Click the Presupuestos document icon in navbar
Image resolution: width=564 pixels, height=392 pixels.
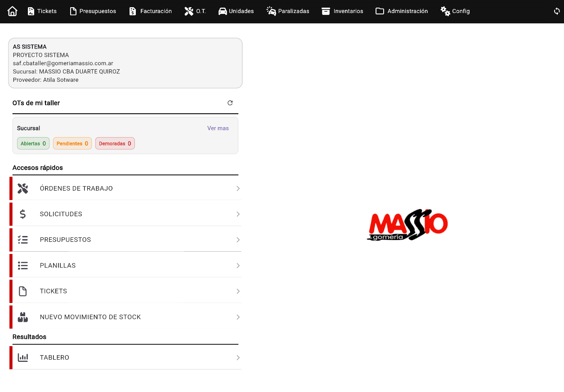click(x=73, y=11)
